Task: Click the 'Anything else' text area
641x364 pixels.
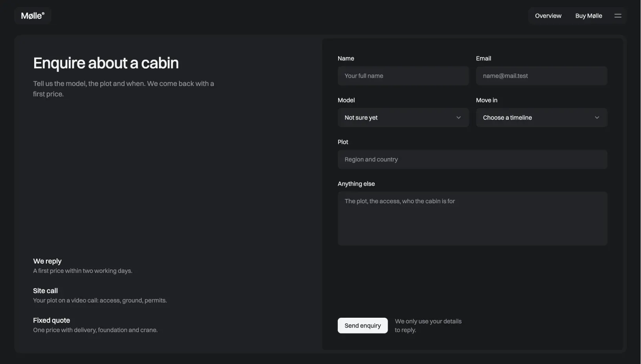Action: pyautogui.click(x=473, y=218)
